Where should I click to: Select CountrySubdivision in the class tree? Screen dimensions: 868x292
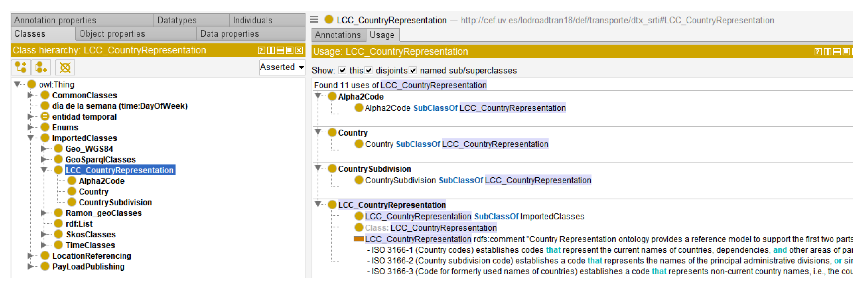pos(115,203)
